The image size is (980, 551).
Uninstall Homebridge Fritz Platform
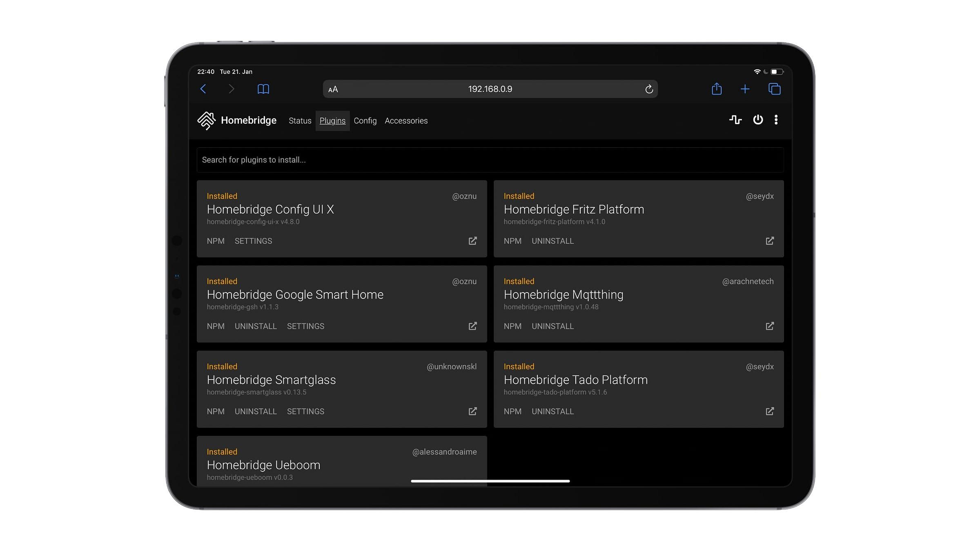coord(552,241)
